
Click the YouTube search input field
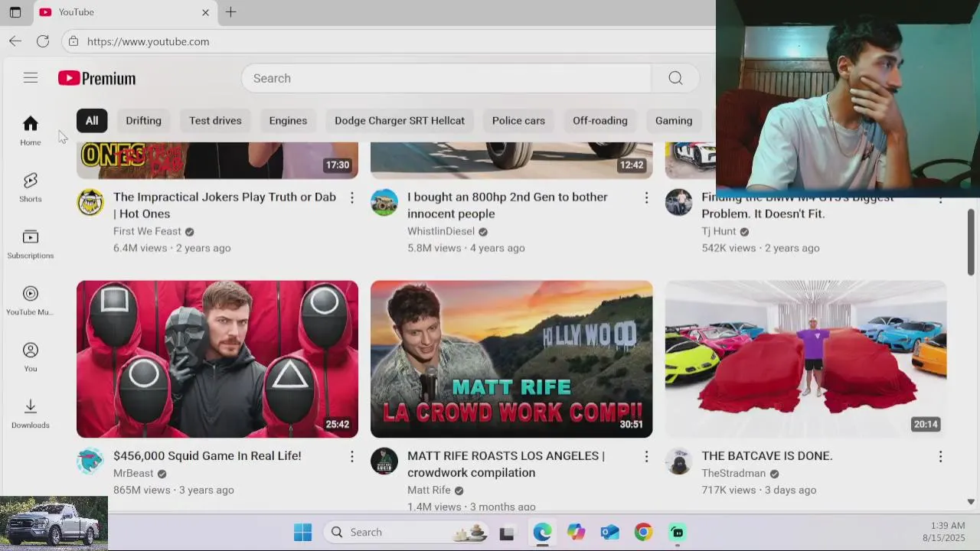(x=446, y=78)
